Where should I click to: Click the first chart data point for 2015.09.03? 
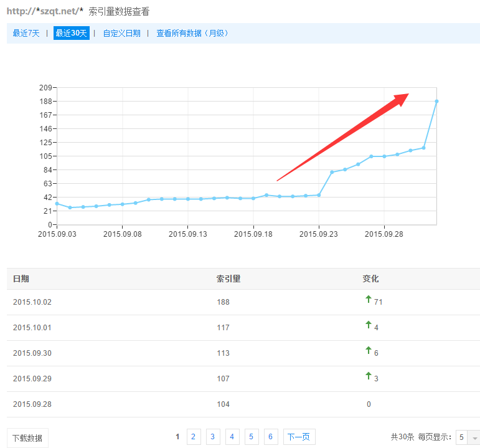coord(57,203)
